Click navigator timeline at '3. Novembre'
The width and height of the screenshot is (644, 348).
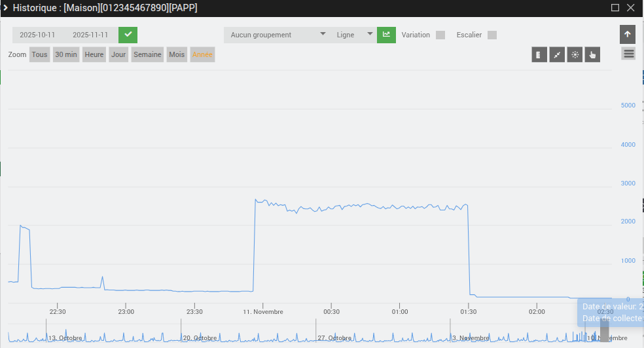point(471,338)
